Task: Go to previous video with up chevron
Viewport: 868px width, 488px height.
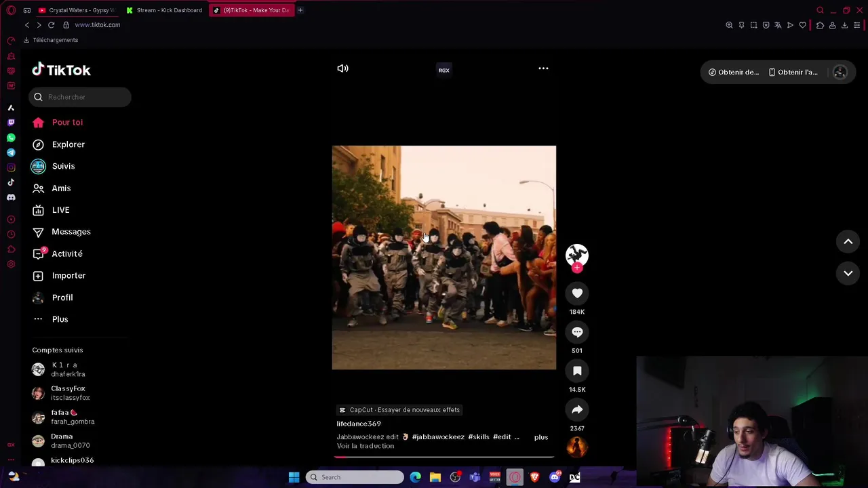Action: click(848, 241)
